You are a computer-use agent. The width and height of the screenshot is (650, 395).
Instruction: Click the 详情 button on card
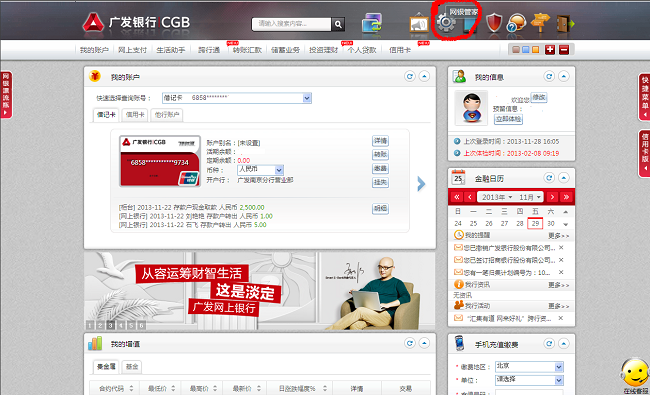(380, 141)
